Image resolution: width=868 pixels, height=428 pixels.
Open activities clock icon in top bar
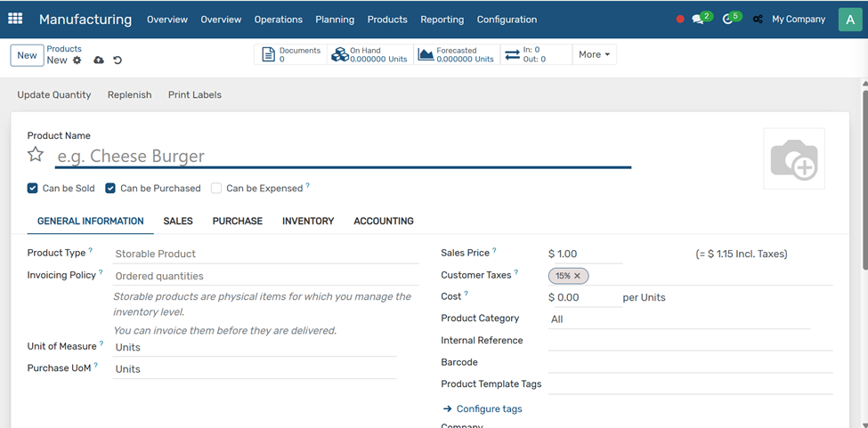coord(728,20)
